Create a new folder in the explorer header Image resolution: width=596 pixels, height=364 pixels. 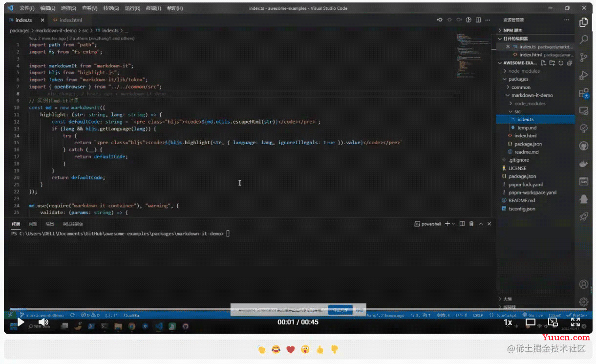click(552, 63)
